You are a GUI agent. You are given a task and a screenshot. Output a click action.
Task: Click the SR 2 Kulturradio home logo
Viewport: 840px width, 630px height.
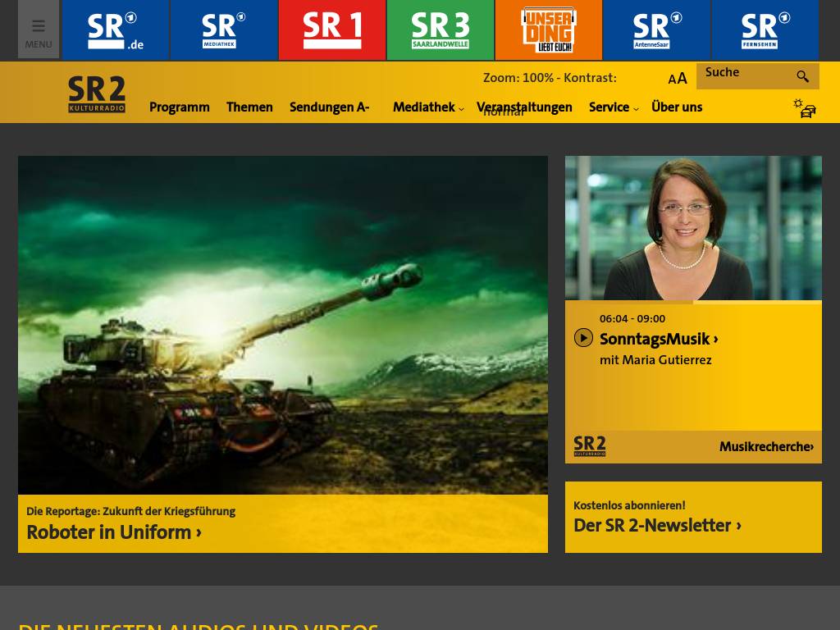pyautogui.click(x=97, y=94)
